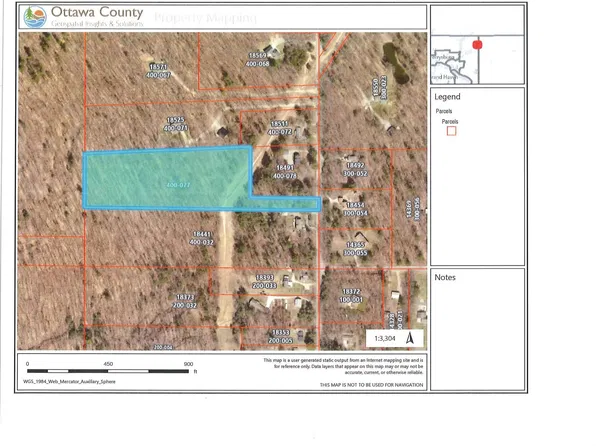The image size is (596, 446).
Task: Click parcel label 18353 200-005
Action: click(281, 336)
